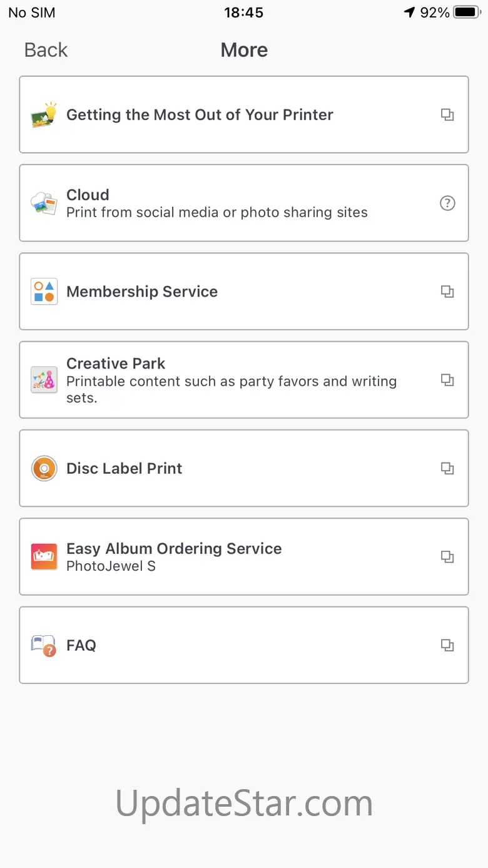Go Back to the previous screen
Viewport: 488px width, 868px height.
click(46, 50)
